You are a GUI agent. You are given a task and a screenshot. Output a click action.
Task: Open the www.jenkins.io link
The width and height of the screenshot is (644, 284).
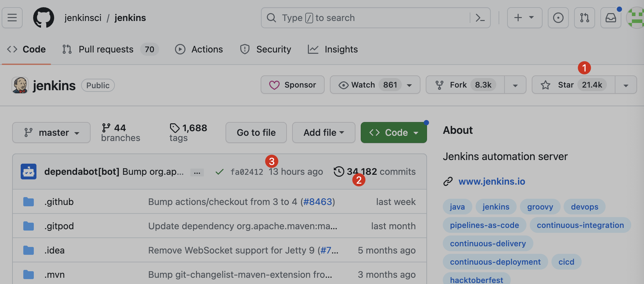pos(491,181)
